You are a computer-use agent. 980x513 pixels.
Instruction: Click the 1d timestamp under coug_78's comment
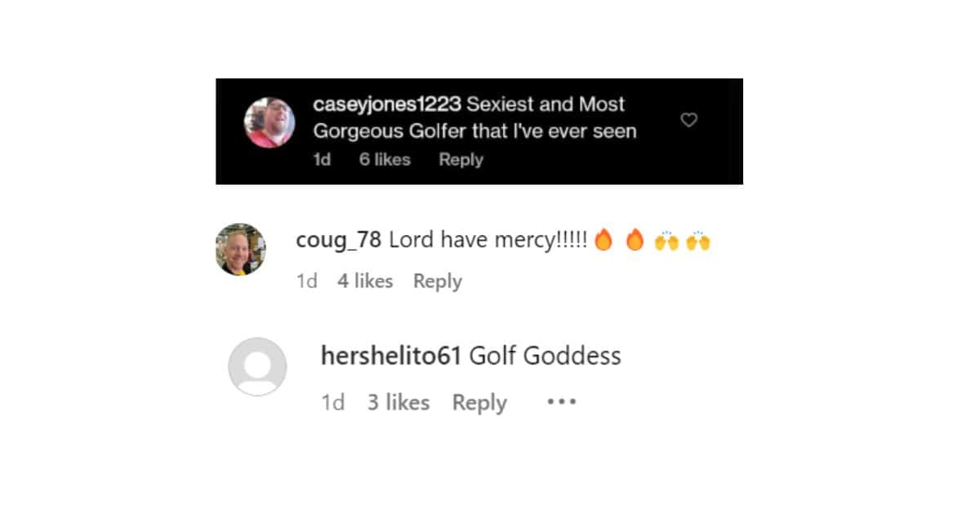pyautogui.click(x=306, y=281)
